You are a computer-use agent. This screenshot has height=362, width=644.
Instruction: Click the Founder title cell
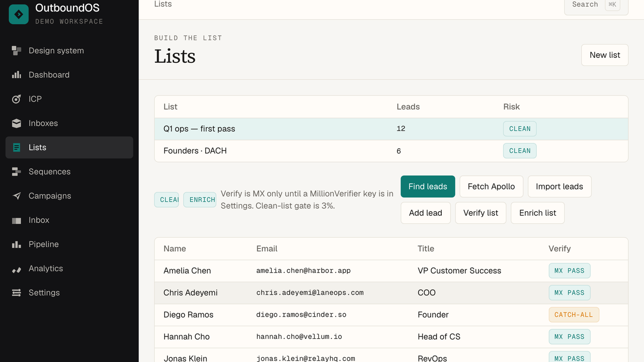pyautogui.click(x=433, y=315)
